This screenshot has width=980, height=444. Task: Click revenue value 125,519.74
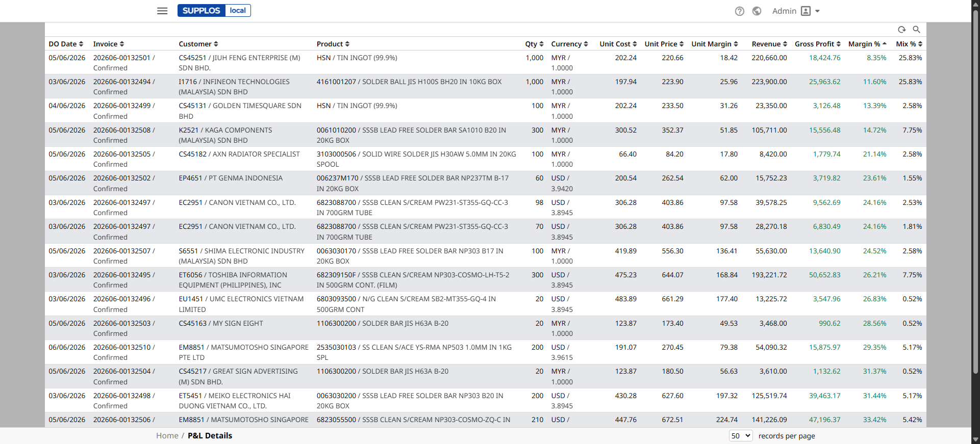coord(769,396)
